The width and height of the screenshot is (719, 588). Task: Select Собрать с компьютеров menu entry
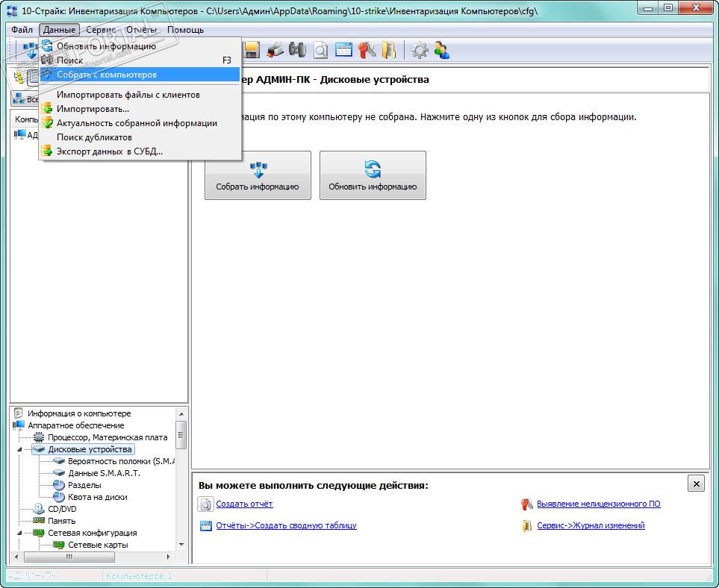tap(140, 75)
